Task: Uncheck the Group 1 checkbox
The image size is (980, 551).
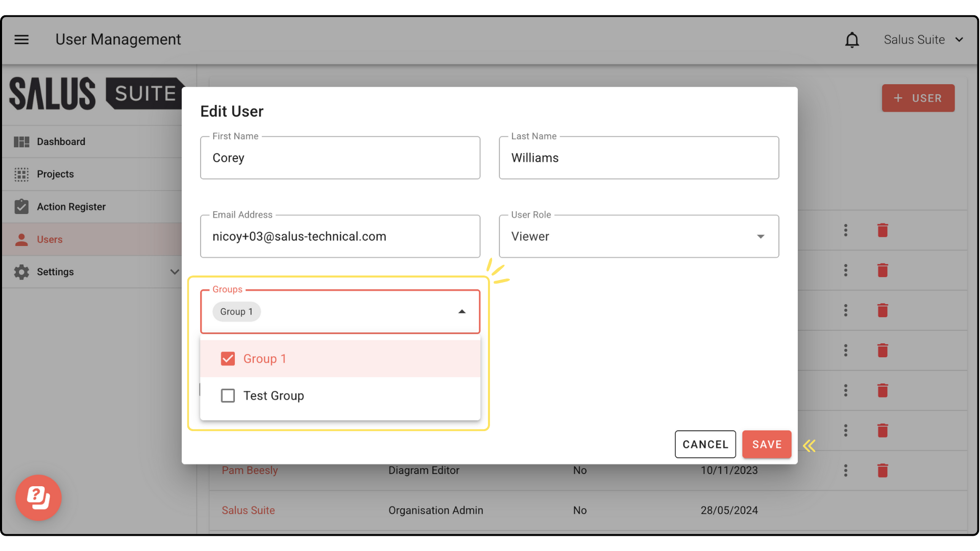Action: click(228, 359)
